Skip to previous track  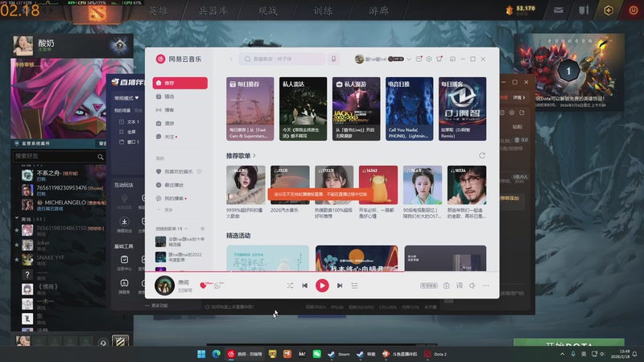pos(305,286)
